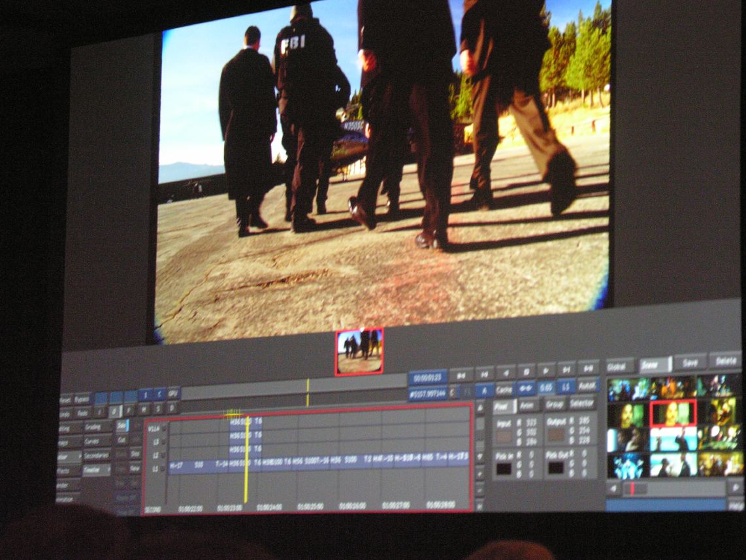Click the Save button in the gallery

tap(690, 363)
